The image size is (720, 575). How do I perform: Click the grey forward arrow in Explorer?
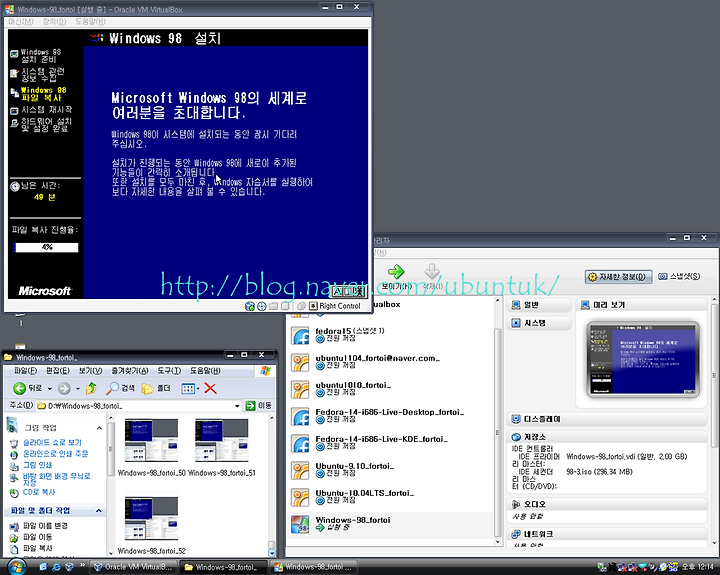pyautogui.click(x=64, y=389)
